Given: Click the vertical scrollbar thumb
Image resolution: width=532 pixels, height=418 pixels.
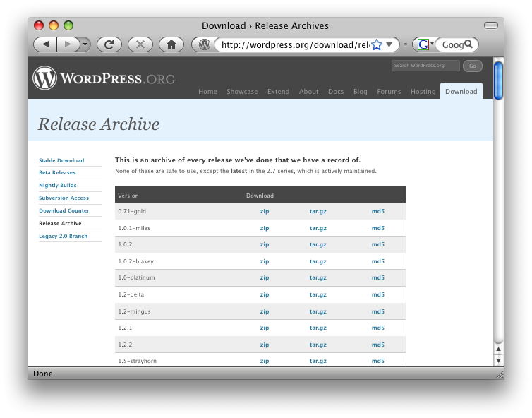Looking at the screenshot, I should [498, 80].
